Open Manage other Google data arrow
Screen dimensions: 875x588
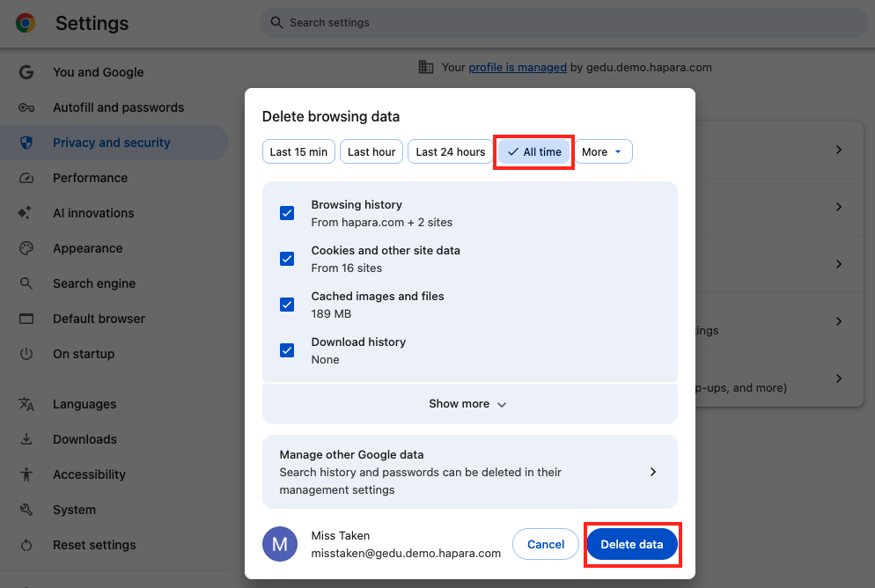653,472
